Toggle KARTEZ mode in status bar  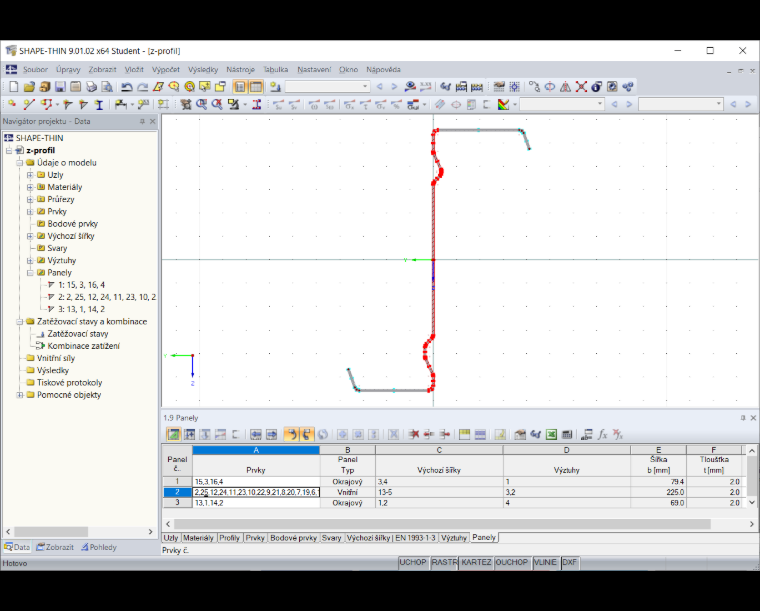point(476,562)
